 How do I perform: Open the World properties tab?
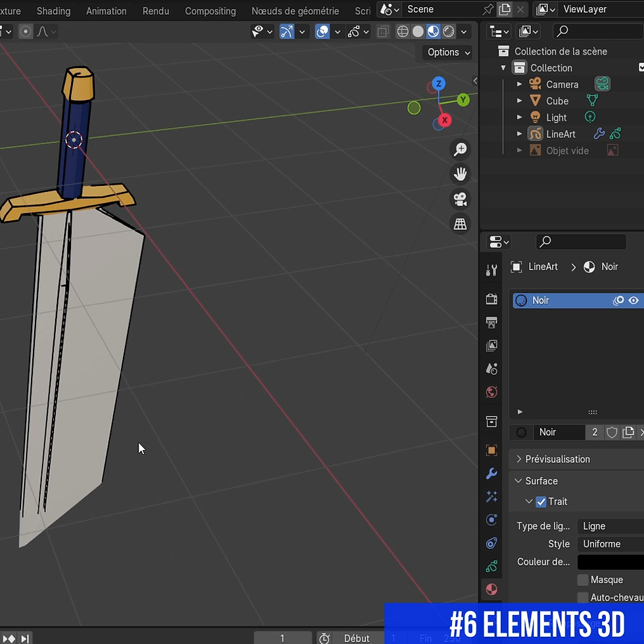[x=492, y=392]
